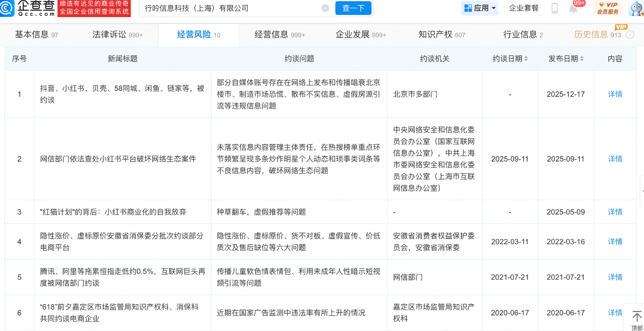Open 详情 for the 2021-07-21 row
The height and width of the screenshot is (331, 644).
615,277
